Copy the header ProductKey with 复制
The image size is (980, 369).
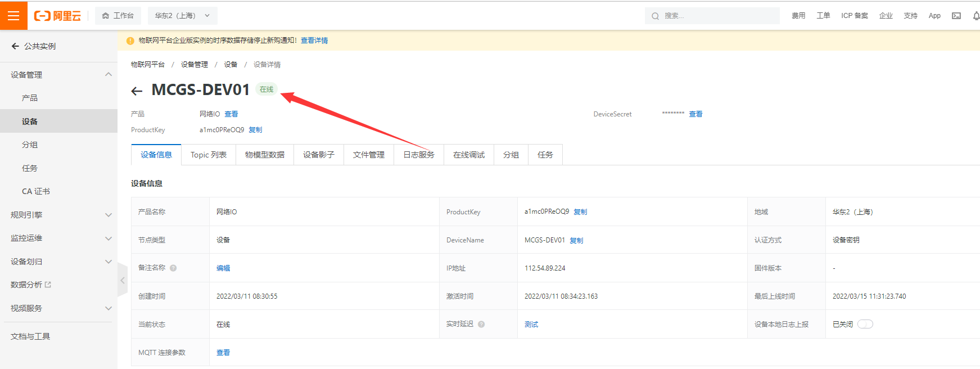coord(255,130)
